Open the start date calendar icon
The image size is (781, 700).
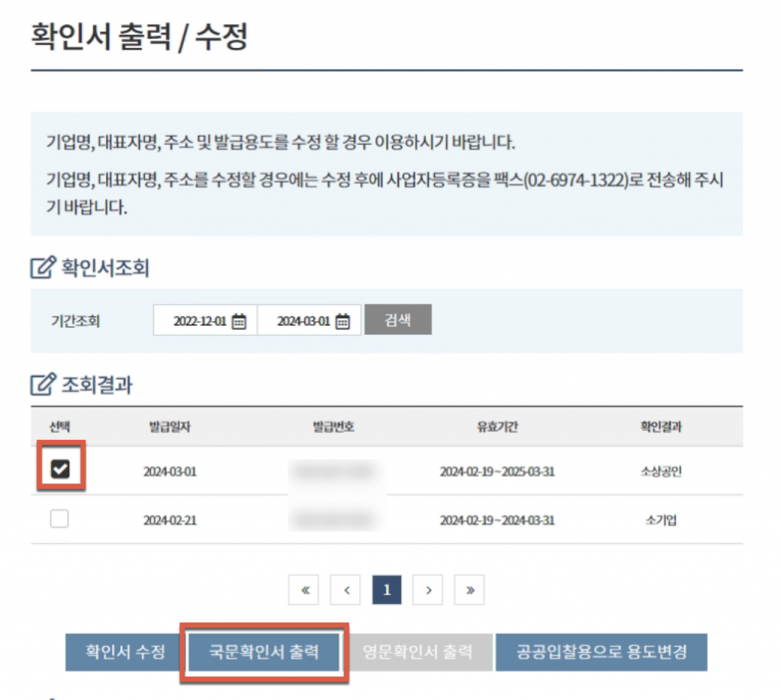239,321
